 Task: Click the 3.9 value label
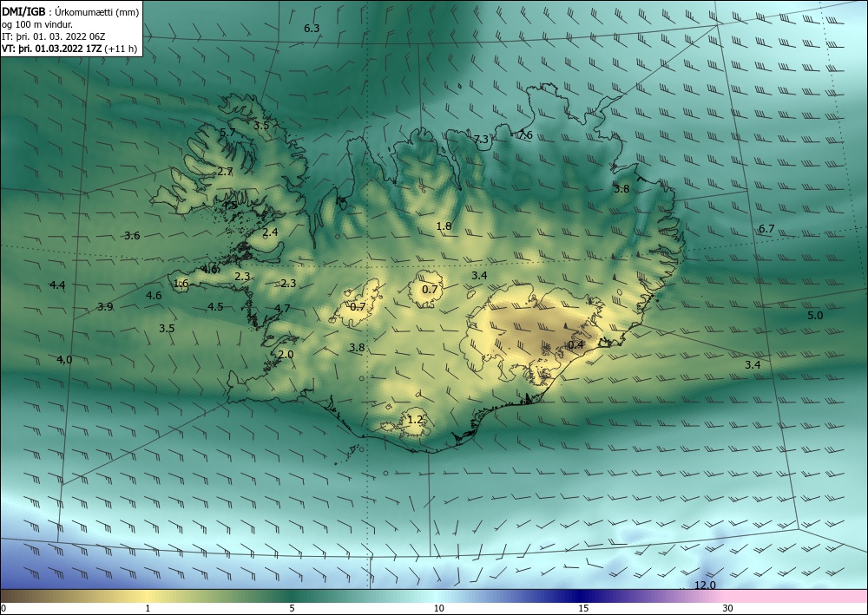105,306
